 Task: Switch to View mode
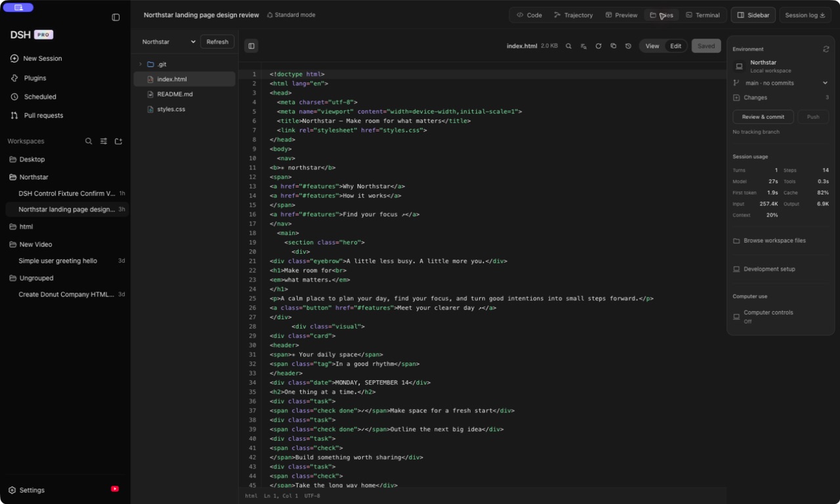pos(652,46)
